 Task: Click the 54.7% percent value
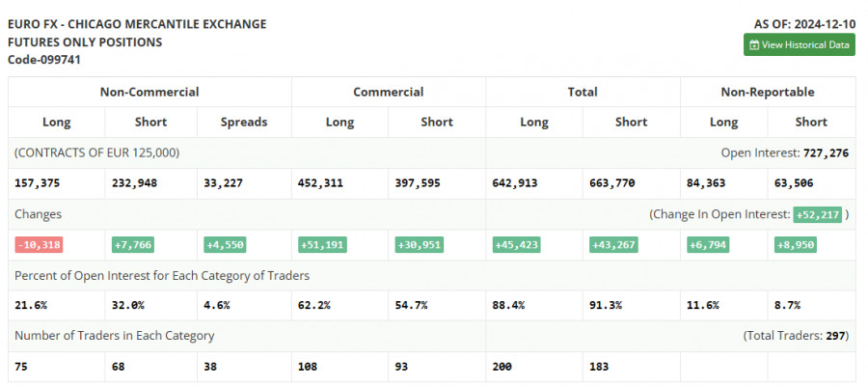coord(411,305)
